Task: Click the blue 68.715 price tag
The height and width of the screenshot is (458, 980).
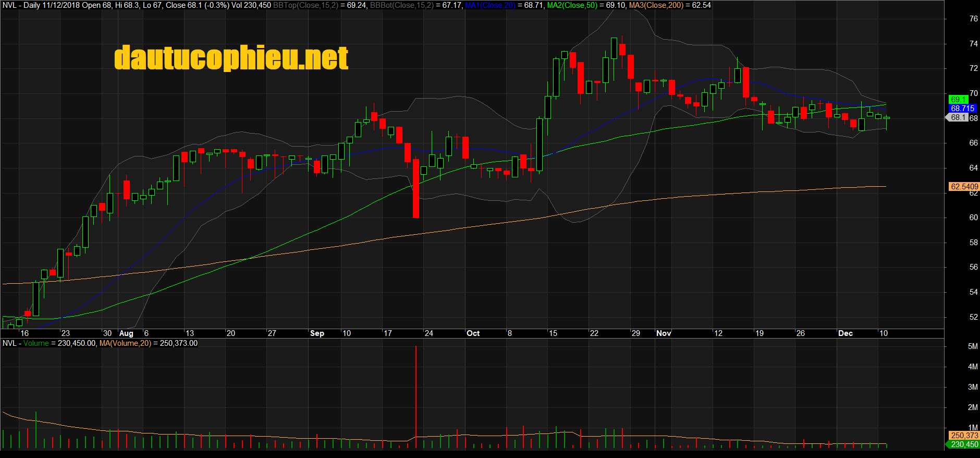Action: click(x=962, y=109)
